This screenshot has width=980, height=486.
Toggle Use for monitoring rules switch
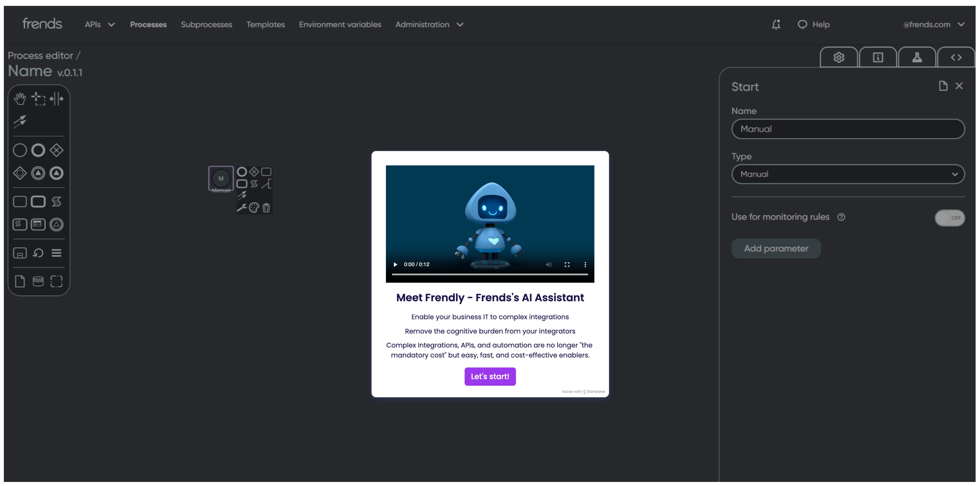(950, 218)
